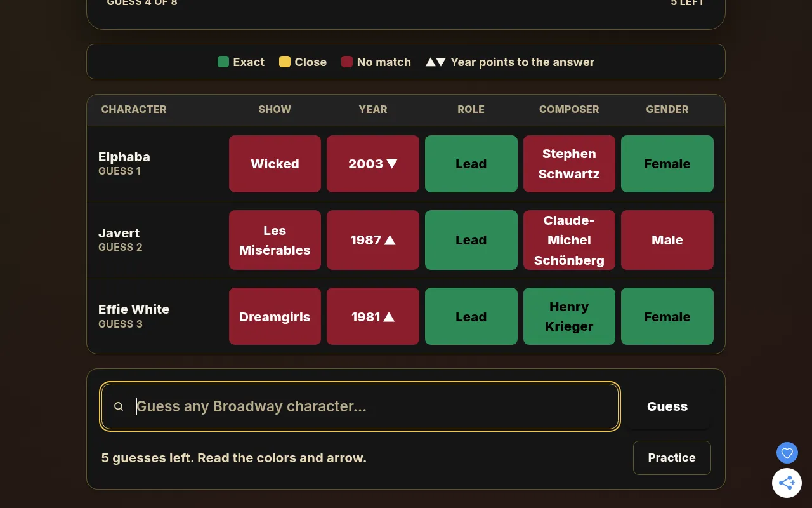Click the Male gender cell
This screenshot has height=508, width=812.
(x=667, y=240)
